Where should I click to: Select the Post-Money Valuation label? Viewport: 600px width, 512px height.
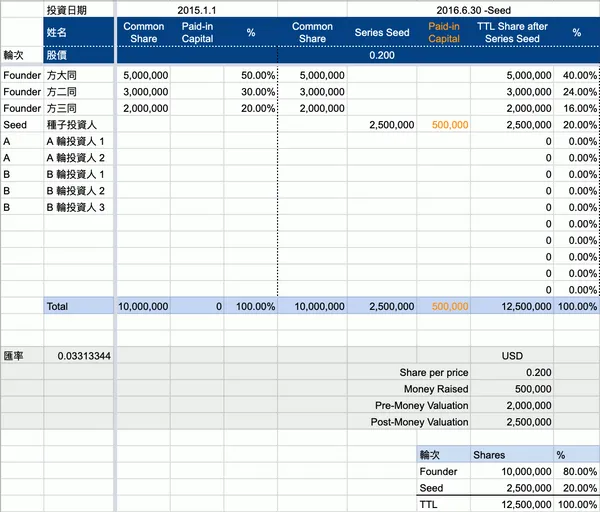coord(419,422)
